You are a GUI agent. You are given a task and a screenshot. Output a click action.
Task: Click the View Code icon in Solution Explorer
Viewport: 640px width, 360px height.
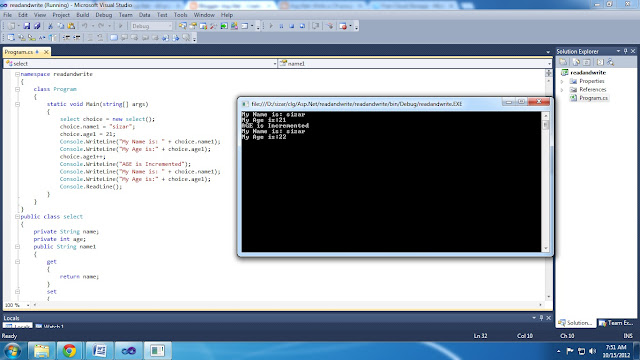coord(600,62)
